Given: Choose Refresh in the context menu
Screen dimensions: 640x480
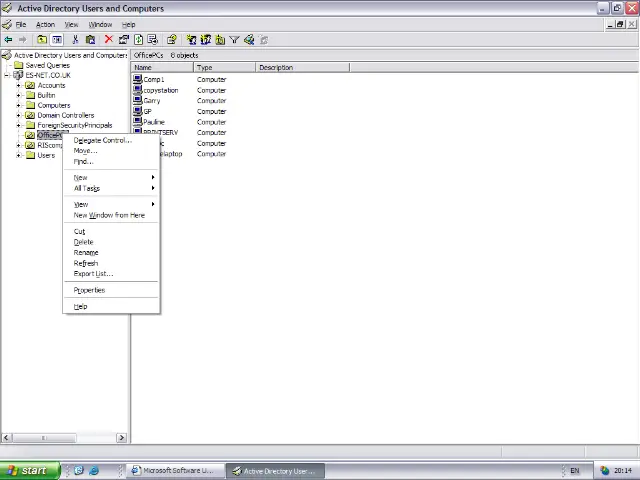Looking at the screenshot, I should [x=111, y=263].
